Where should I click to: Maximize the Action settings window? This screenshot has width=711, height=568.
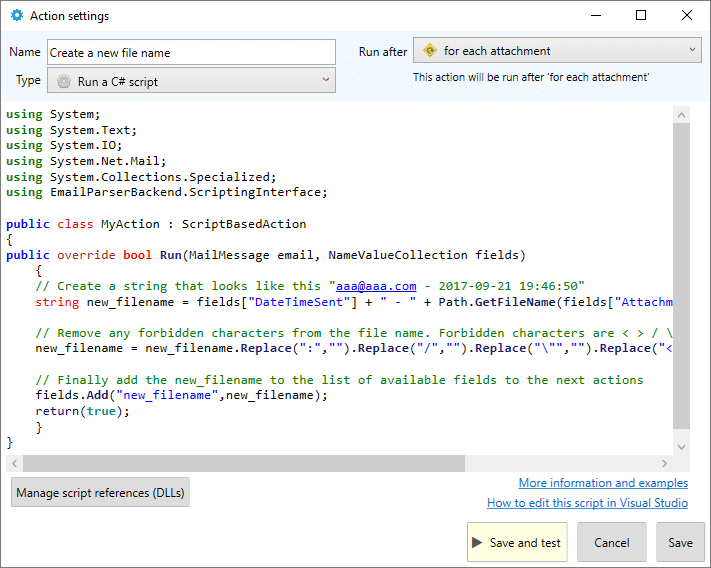tap(641, 15)
